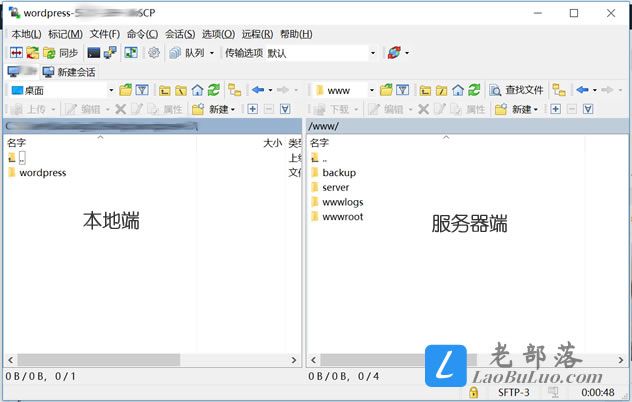
Task: Open the 会话(S) menu
Action: tap(180, 34)
